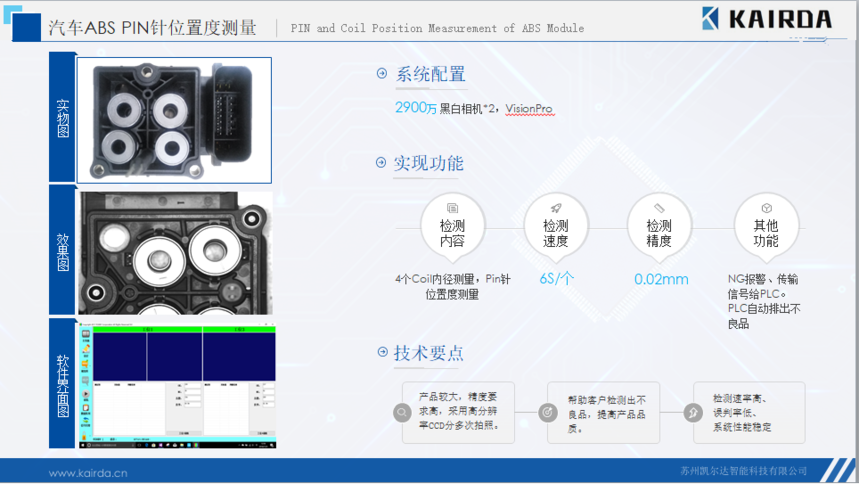The height and width of the screenshot is (484, 859).
Task: Click the target icon beside 帮助客户检测 box
Action: point(547,413)
